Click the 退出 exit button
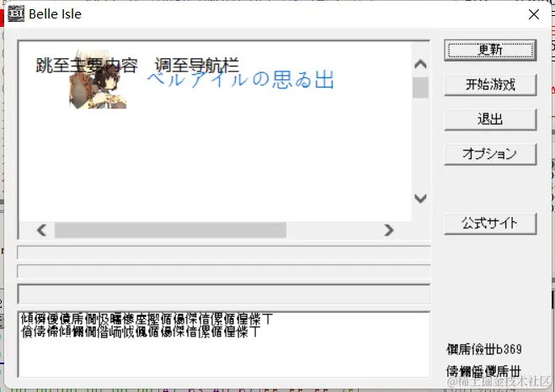555x392 pixels. click(490, 119)
